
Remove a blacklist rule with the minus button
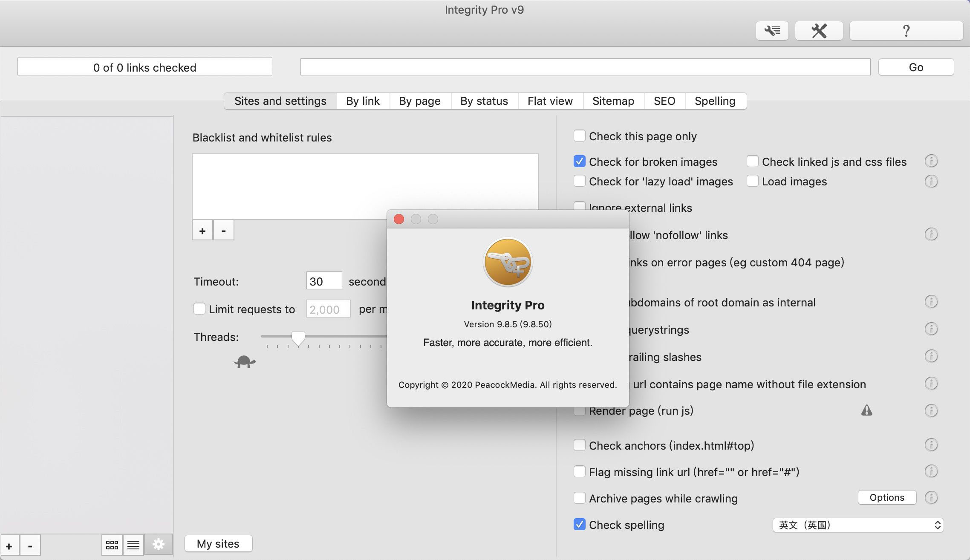(223, 231)
